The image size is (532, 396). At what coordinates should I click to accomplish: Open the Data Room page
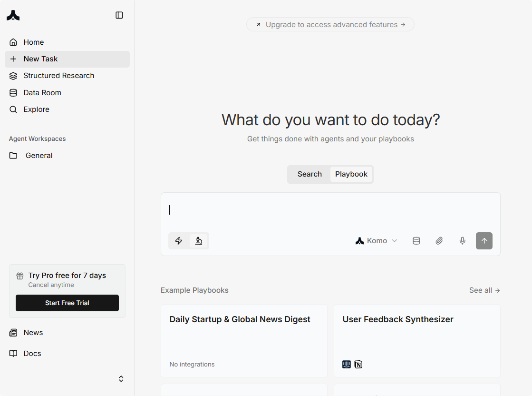point(42,93)
